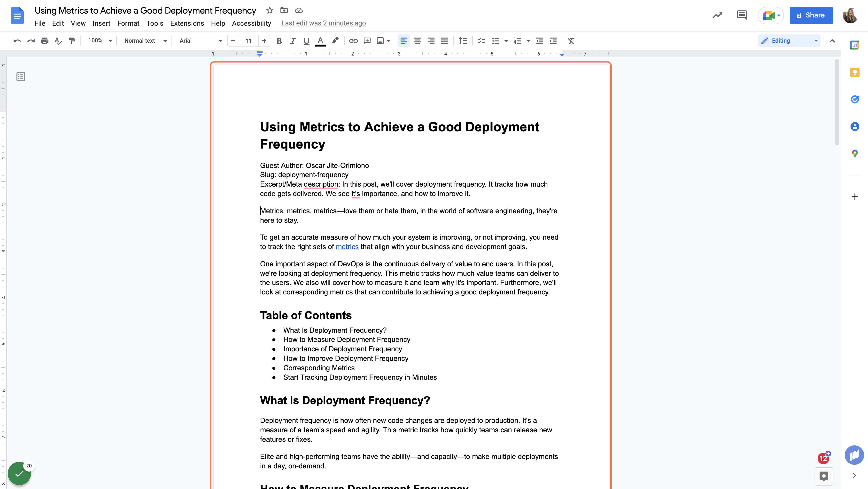Decrease the font size

tap(233, 41)
